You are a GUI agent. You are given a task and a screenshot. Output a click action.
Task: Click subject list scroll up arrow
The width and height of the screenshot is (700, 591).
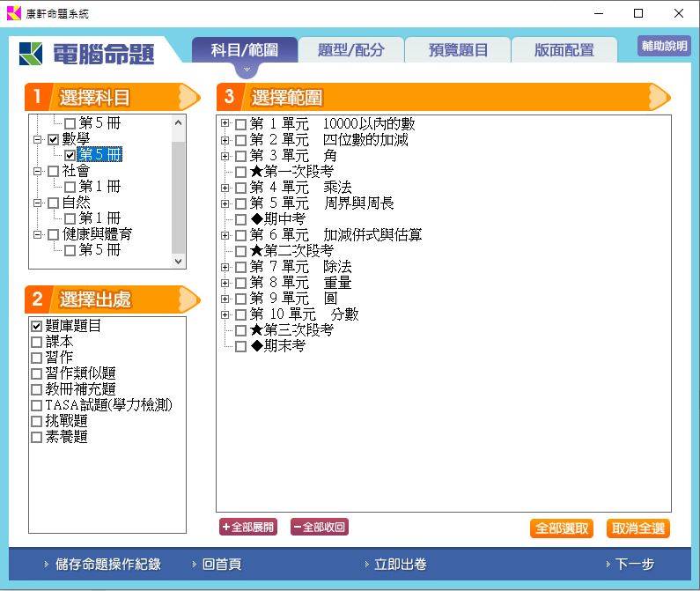coord(178,122)
